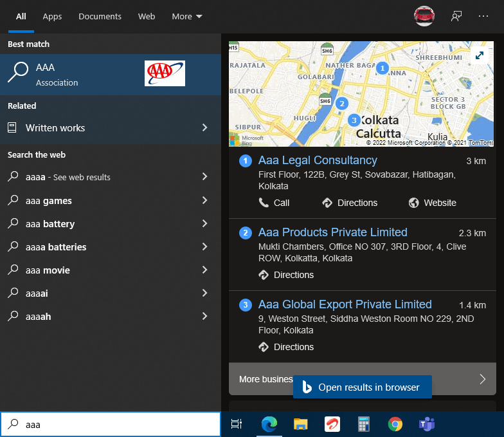The image size is (504, 437).
Task: Switch to the Apps tab
Action: click(52, 16)
